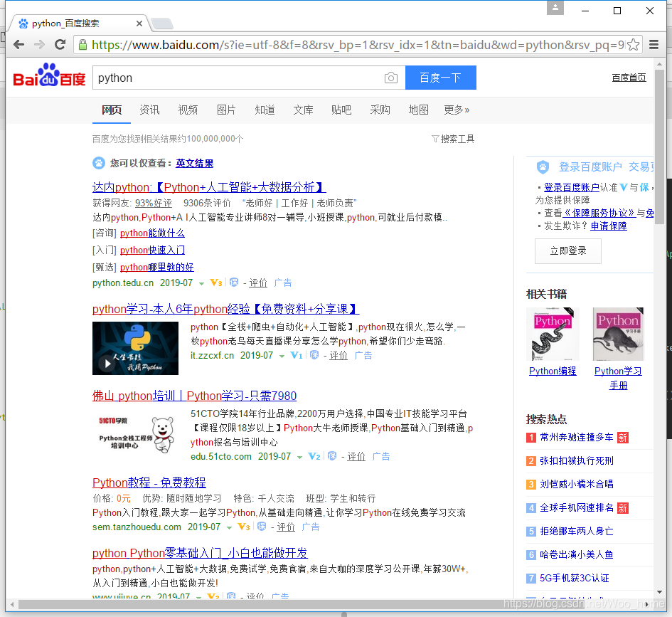Expand dropdown arrow next to python.tedu.cn
672x617 pixels.
[201, 283]
